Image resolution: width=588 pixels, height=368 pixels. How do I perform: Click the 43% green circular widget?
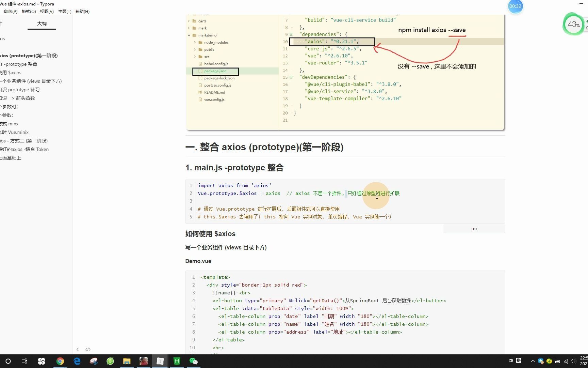point(574,24)
